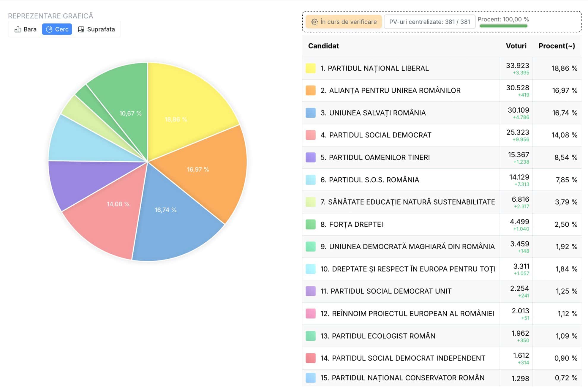The width and height of the screenshot is (588, 390).
Task: Click red swatch for Partidul Social Democrat Independent
Action: tap(311, 358)
